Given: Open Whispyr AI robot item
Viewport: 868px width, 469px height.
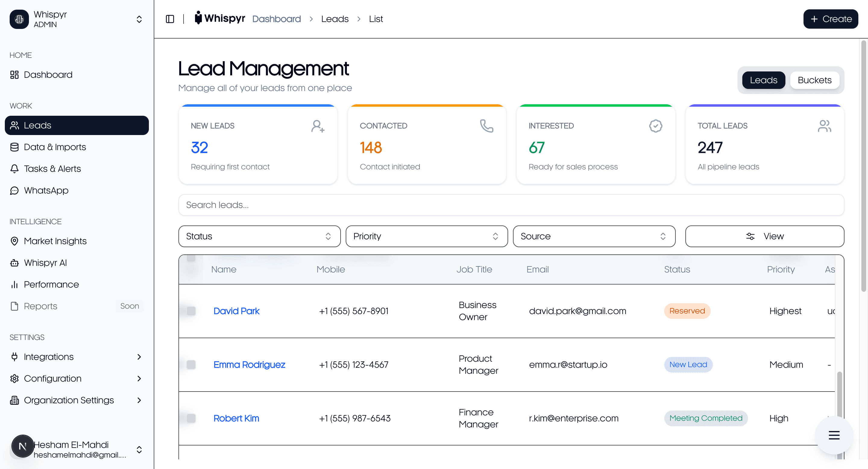Looking at the screenshot, I should tap(45, 263).
